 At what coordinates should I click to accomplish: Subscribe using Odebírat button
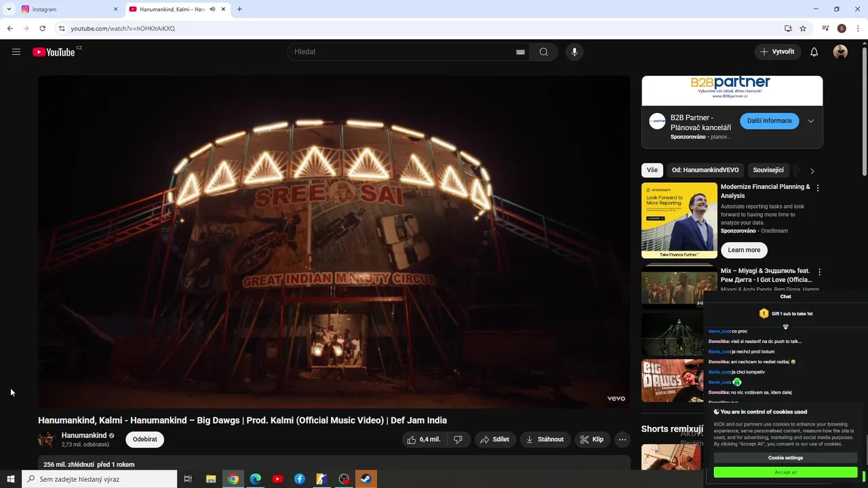pyautogui.click(x=144, y=439)
